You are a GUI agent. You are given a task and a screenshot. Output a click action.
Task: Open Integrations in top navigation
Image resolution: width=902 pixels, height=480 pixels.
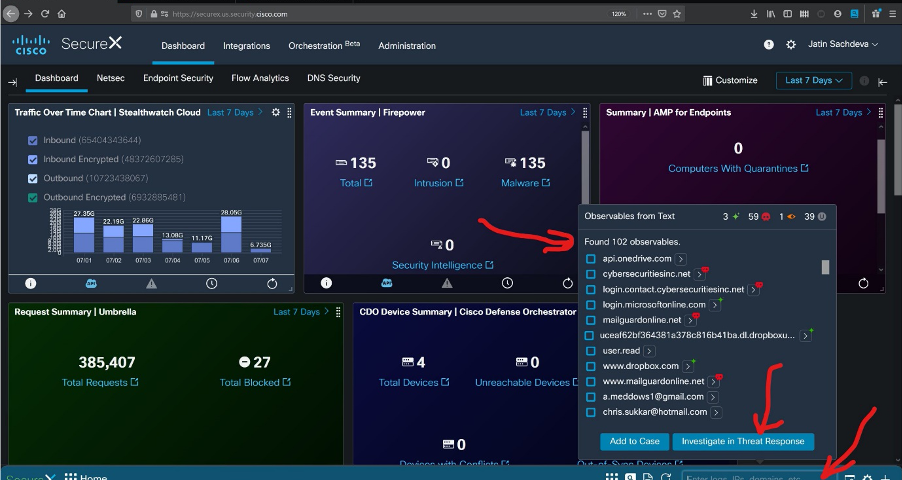[x=246, y=46]
